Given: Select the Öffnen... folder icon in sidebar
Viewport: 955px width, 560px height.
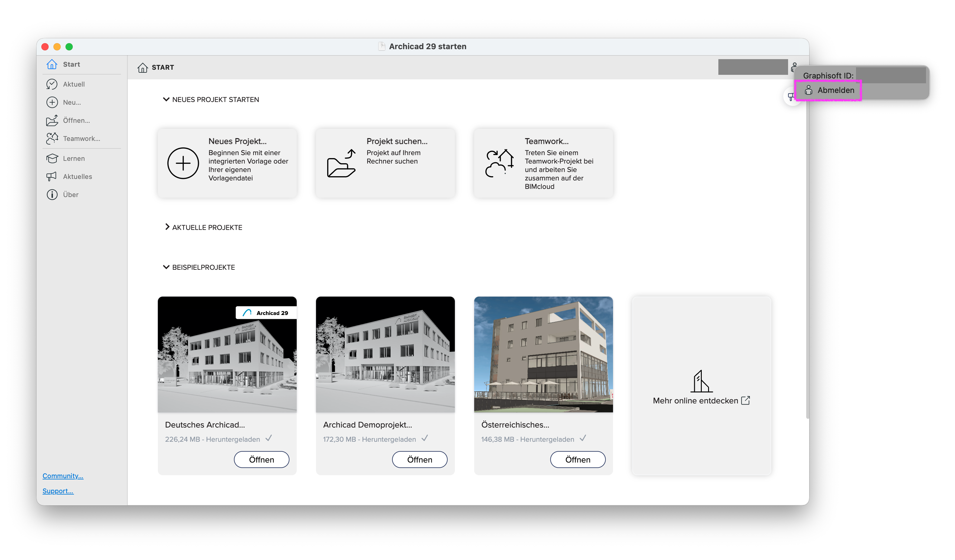Looking at the screenshot, I should tap(52, 120).
